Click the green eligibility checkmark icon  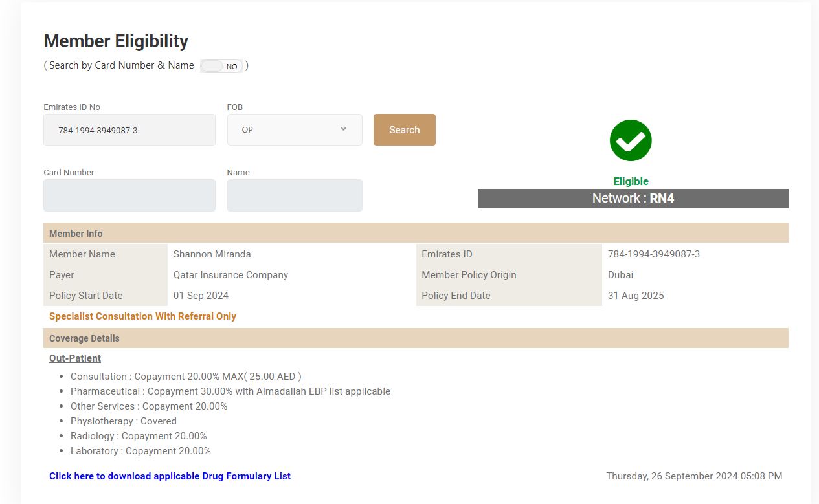(630, 140)
